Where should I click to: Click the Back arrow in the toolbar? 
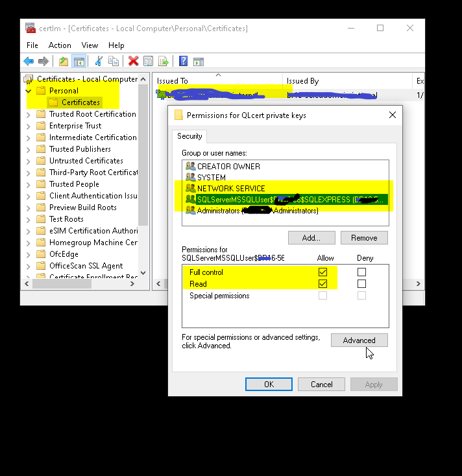coord(29,62)
